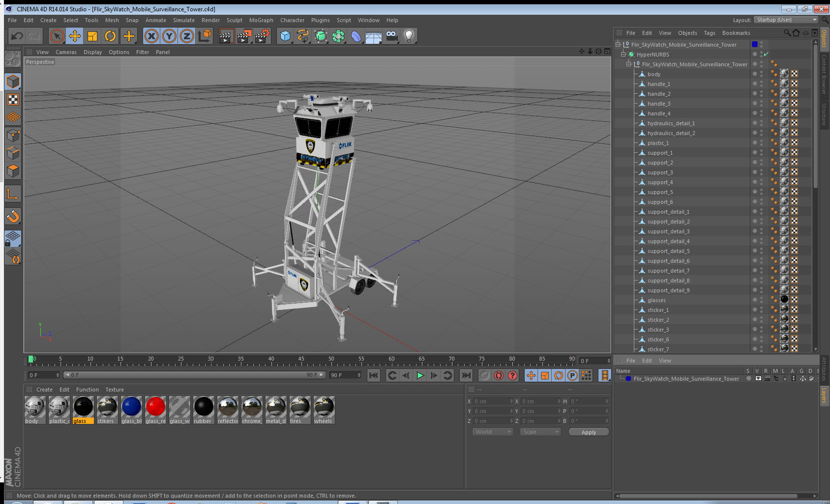This screenshot has height=504, width=830.
Task: Click the HyperNURBS generator icon
Action: [321, 36]
